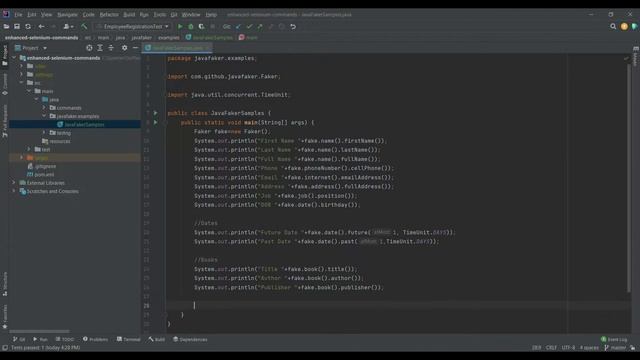Click the Select Opened File target icon
The width and height of the screenshot is (640, 360).
[89, 48]
